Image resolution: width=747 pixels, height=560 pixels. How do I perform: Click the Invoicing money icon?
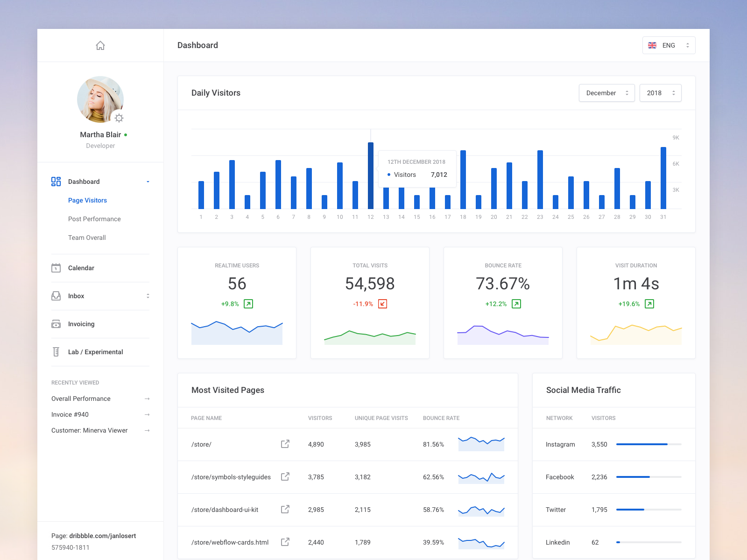coord(56,324)
